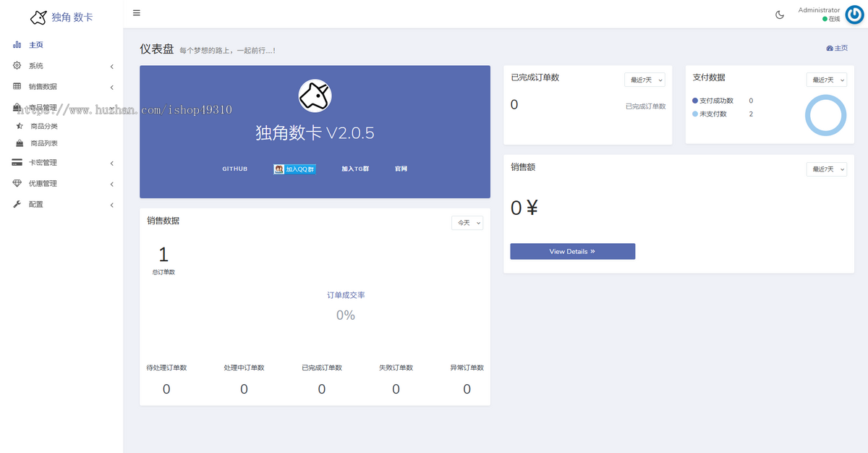Click the 主页 bar chart icon in sidebar
Image resolution: width=868 pixels, height=453 pixels.
pos(17,45)
